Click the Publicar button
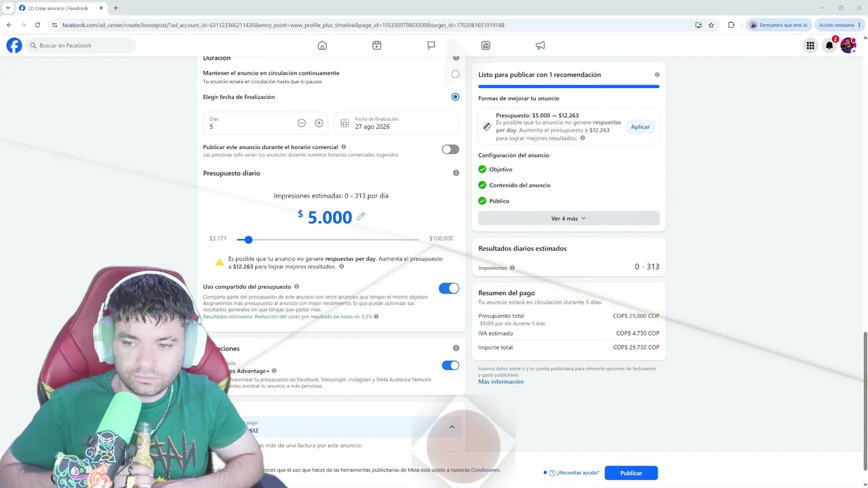The height and width of the screenshot is (488, 868). [631, 473]
